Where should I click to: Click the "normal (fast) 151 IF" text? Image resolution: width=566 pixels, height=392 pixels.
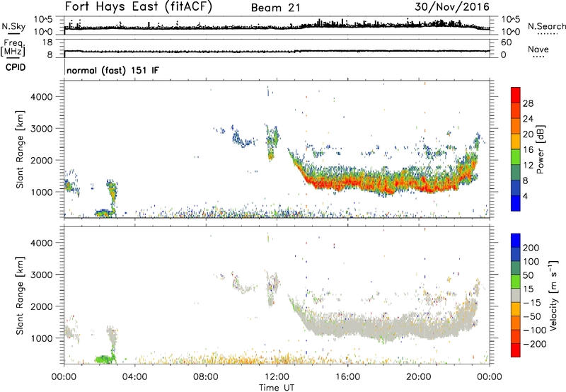pos(112,70)
